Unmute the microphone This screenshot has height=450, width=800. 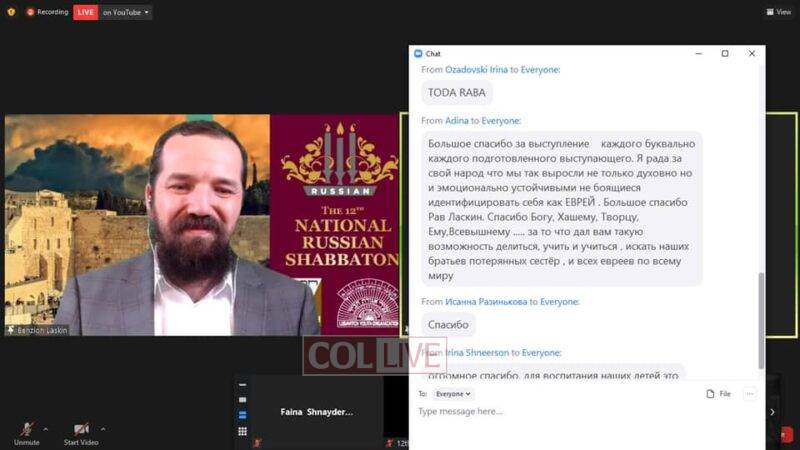27,434
